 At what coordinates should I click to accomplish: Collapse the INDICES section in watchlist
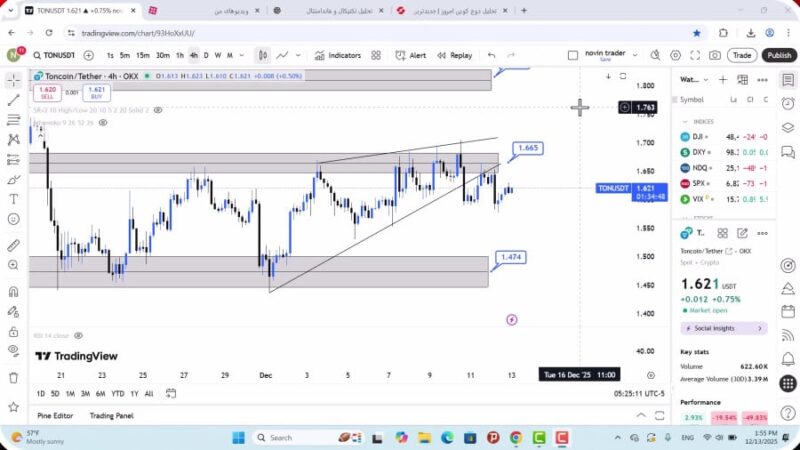pos(684,121)
